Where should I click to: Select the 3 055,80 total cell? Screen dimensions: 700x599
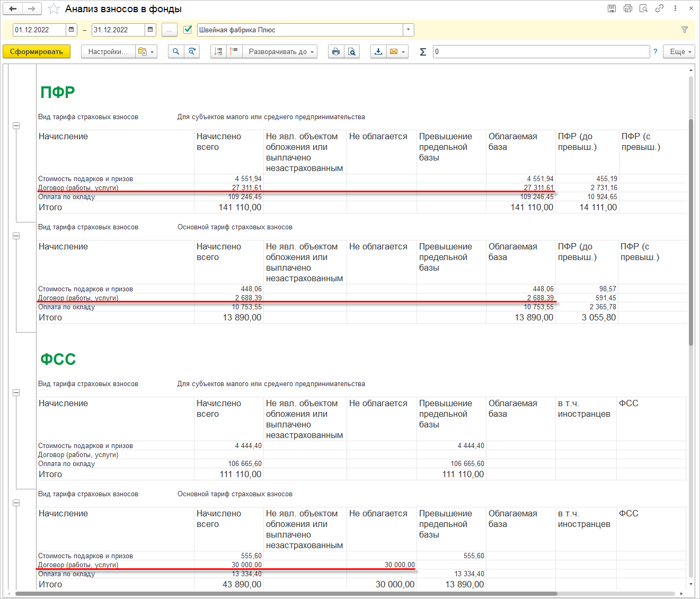[587, 317]
